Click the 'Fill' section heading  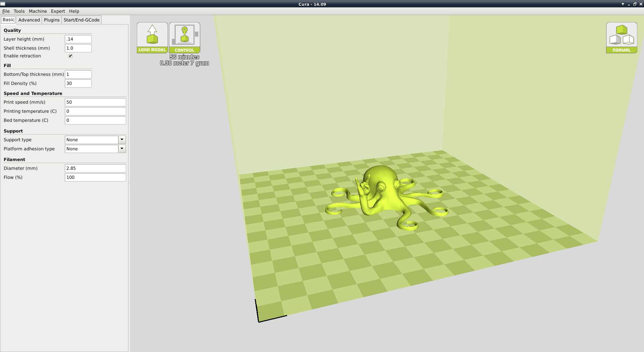point(7,65)
